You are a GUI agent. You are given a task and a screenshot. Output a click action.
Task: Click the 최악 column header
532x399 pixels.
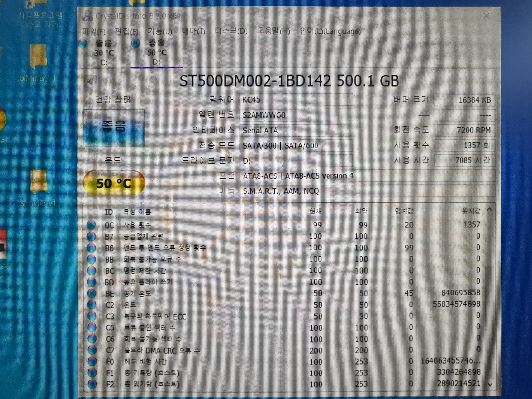[x=361, y=211]
